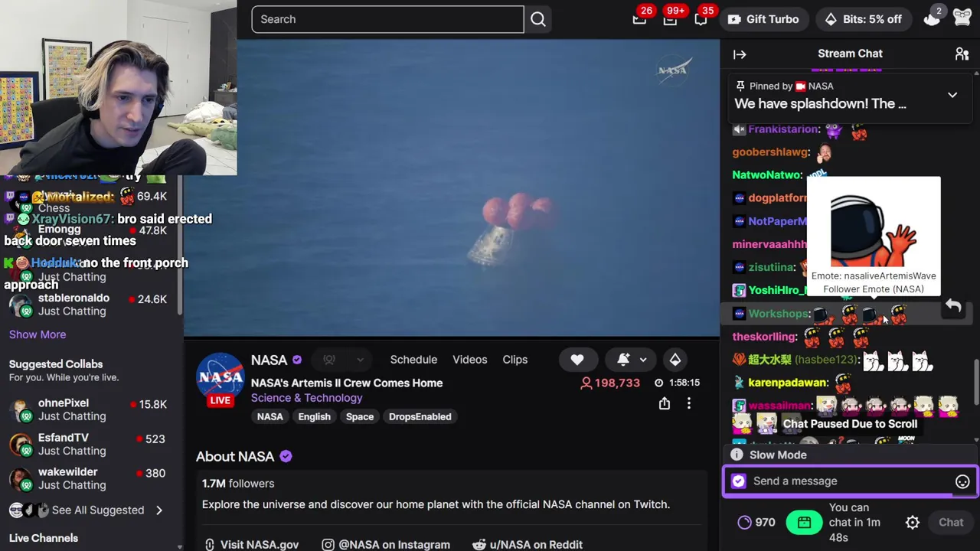Click the stream title Artemis II Crew Comes Home
This screenshot has width=980, height=551.
pyautogui.click(x=347, y=383)
